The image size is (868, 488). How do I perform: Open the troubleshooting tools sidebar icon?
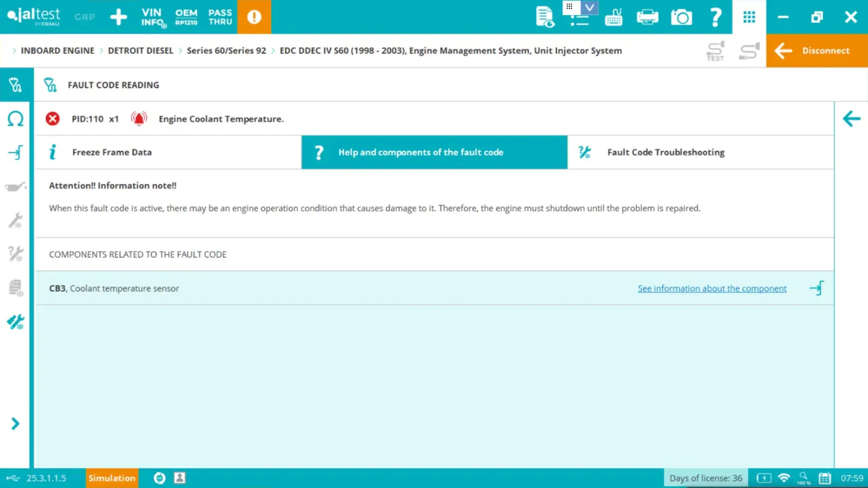15,254
